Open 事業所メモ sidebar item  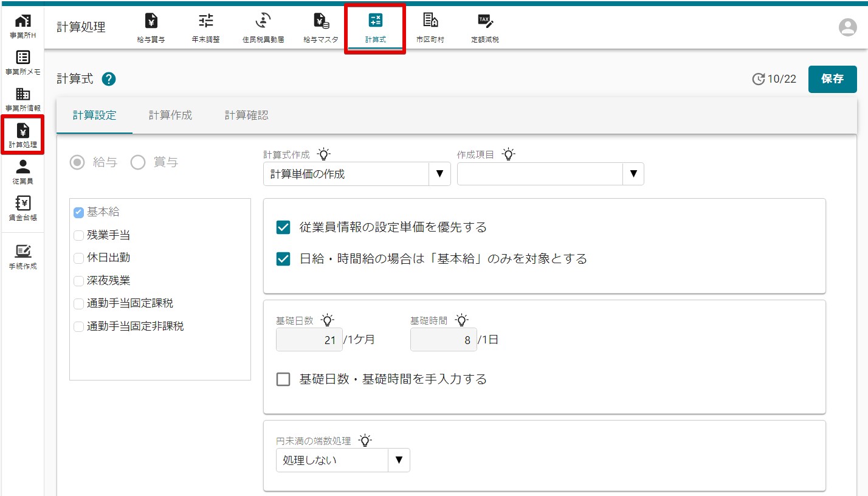click(22, 63)
